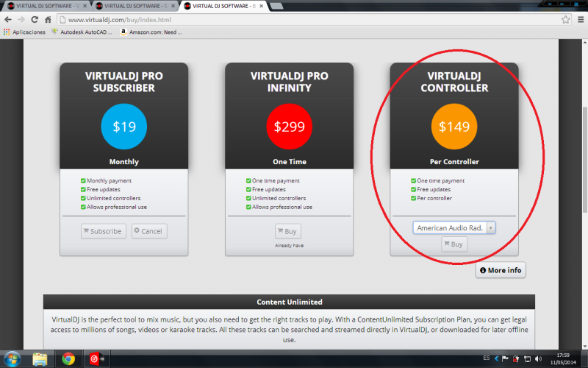Screen dimensions: 588x368
Task: Open the Autodesk AutoCAD bookmark
Action: pyautogui.click(x=82, y=32)
